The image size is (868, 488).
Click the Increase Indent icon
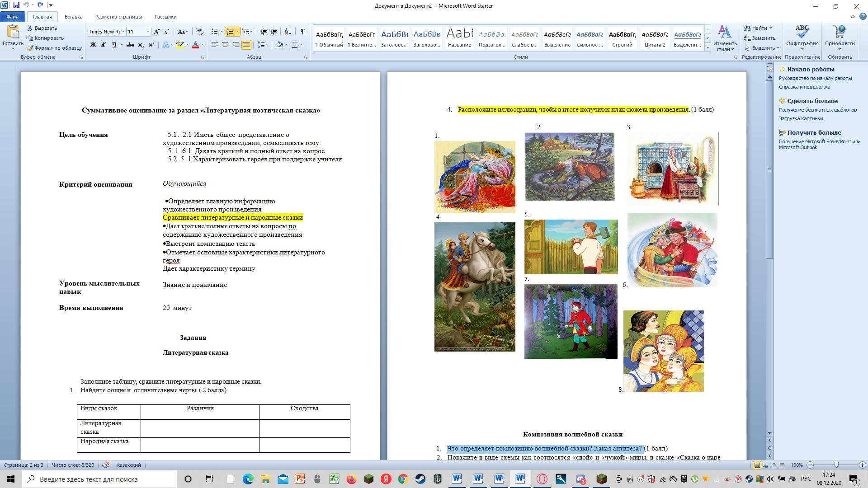[x=274, y=32]
